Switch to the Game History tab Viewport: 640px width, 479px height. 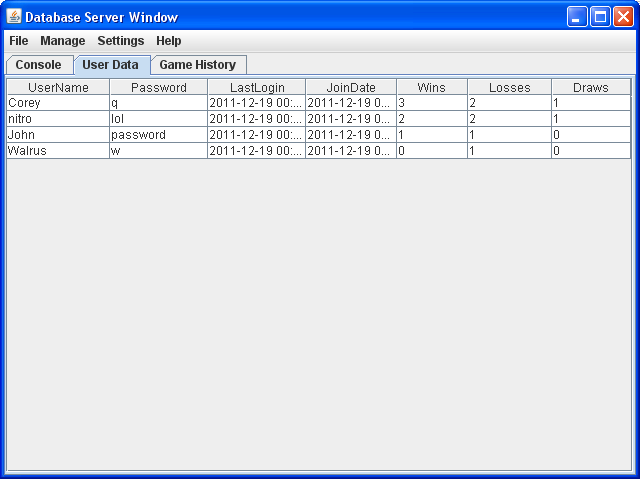197,65
